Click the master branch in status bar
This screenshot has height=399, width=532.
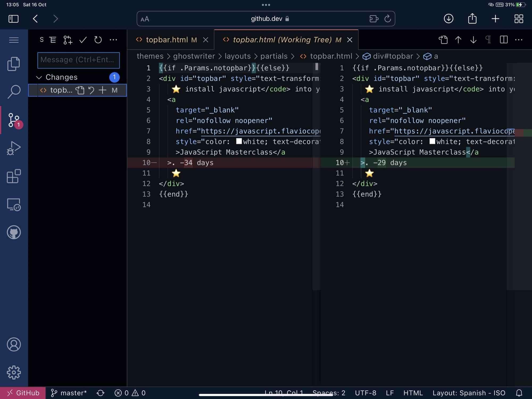click(x=69, y=393)
